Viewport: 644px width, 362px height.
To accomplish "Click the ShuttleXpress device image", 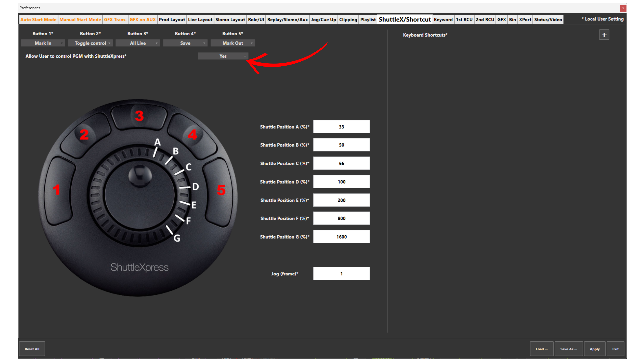I will 138,198.
